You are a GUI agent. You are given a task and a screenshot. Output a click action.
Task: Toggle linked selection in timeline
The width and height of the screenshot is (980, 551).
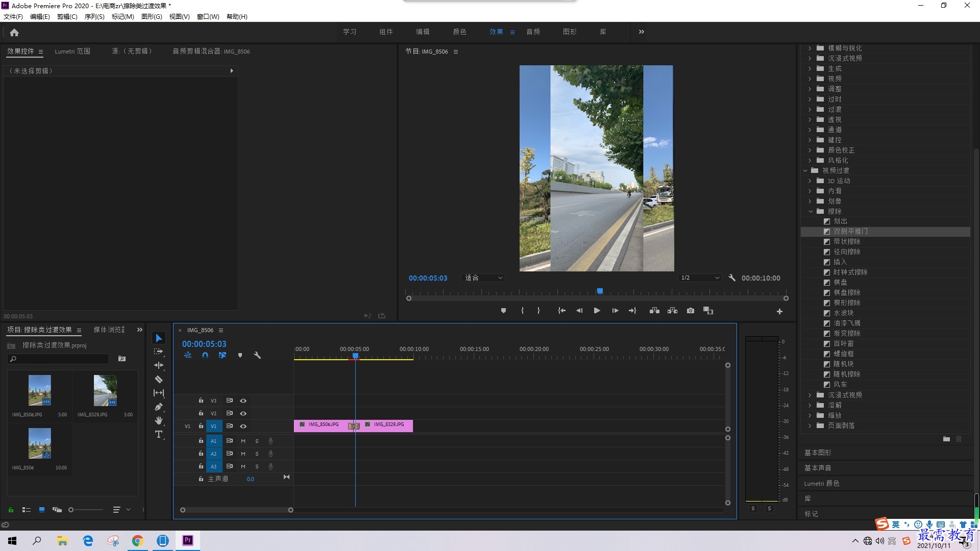223,355
